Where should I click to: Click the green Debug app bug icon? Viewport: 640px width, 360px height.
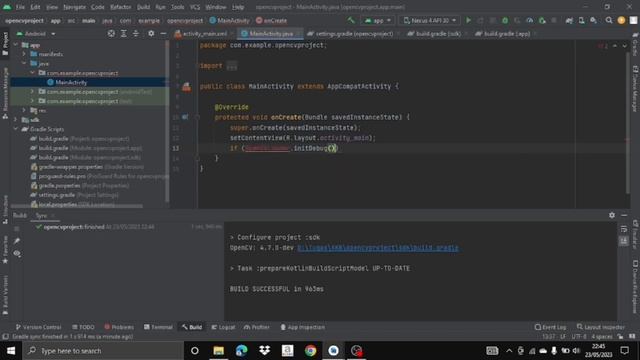[x=505, y=20]
